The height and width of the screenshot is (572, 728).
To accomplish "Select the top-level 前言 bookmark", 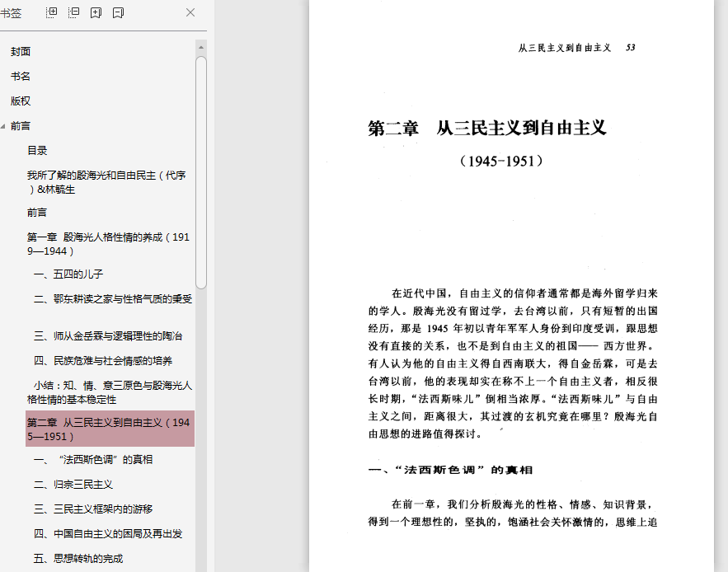I will point(21,126).
